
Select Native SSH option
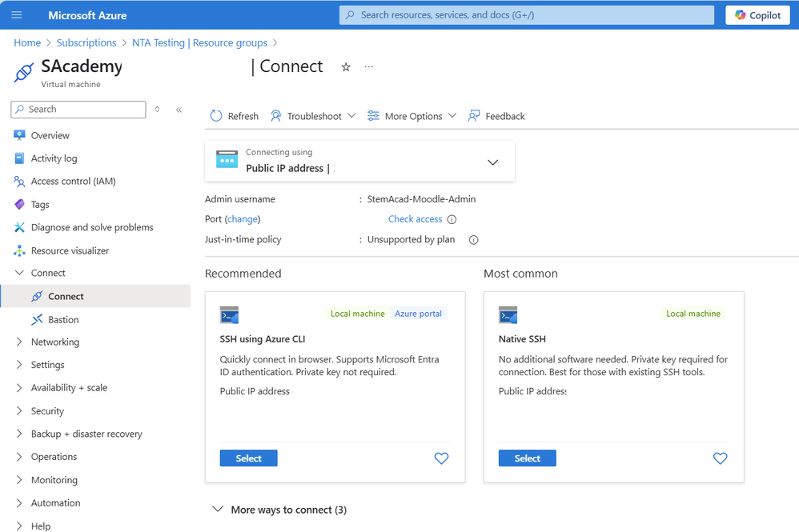[x=528, y=458]
